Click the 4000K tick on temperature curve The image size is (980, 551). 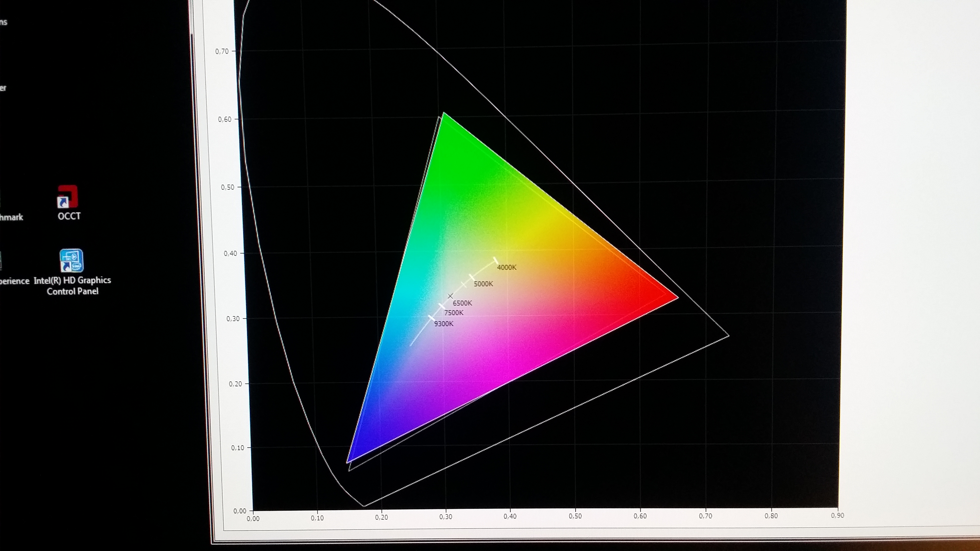point(495,260)
